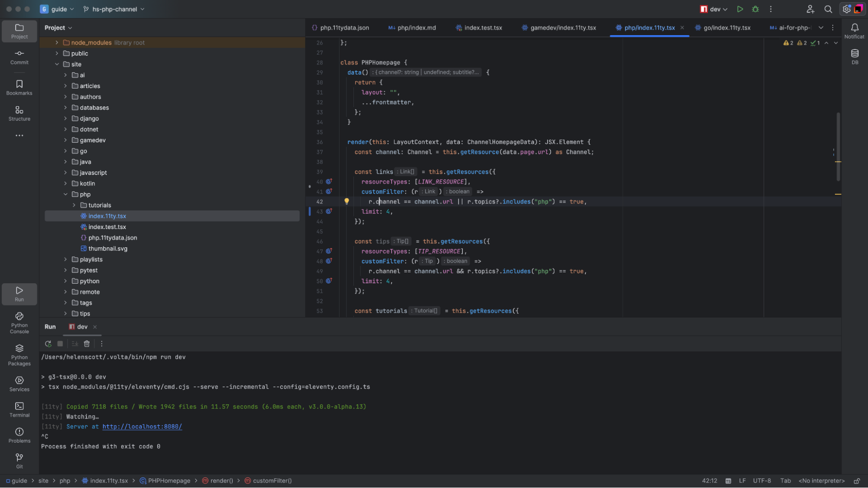Open Search Everywhere magnifier
Viewport: 868px width, 488px height.
[828, 9]
